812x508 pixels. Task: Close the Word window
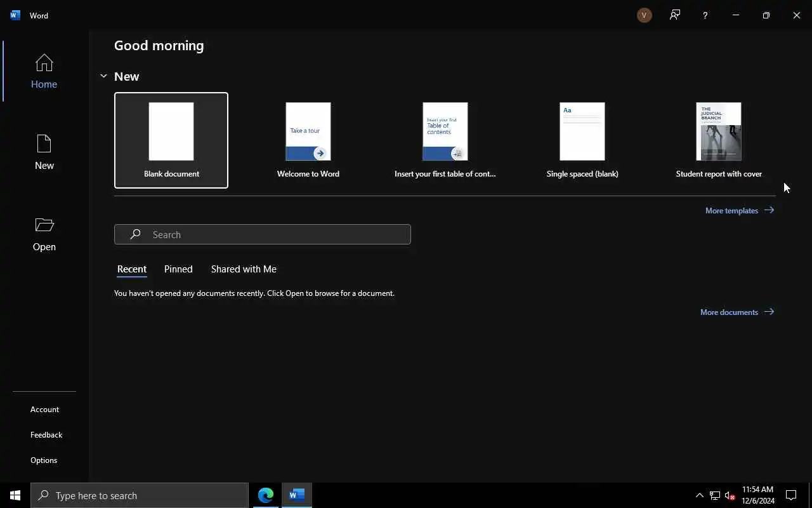coord(797,15)
